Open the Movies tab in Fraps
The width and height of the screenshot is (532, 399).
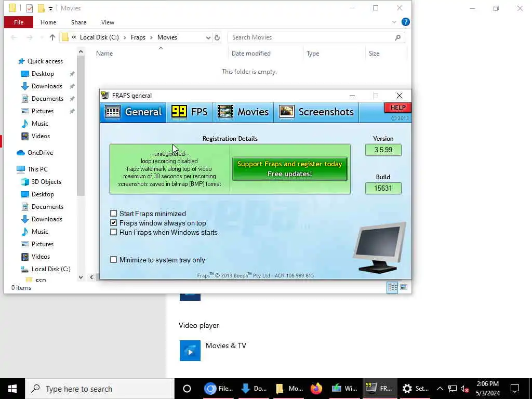(x=243, y=112)
